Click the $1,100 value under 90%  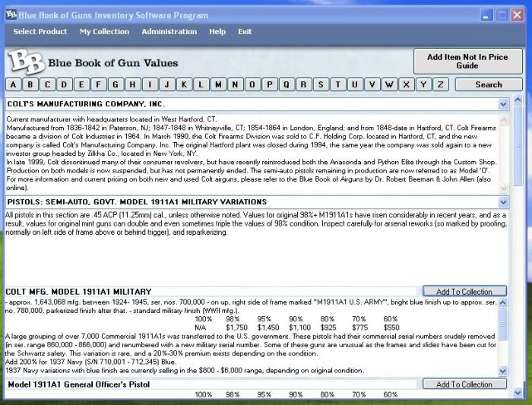click(299, 327)
